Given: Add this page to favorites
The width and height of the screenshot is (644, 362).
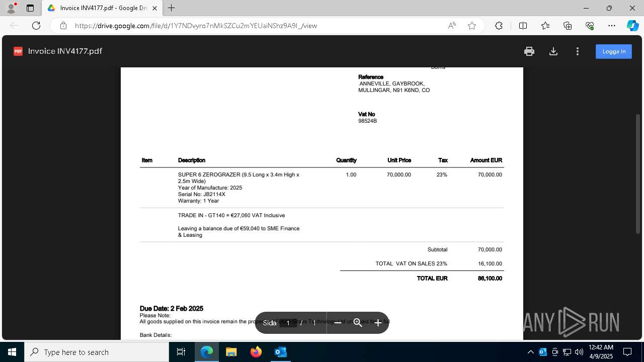Looking at the screenshot, I should (x=472, y=26).
